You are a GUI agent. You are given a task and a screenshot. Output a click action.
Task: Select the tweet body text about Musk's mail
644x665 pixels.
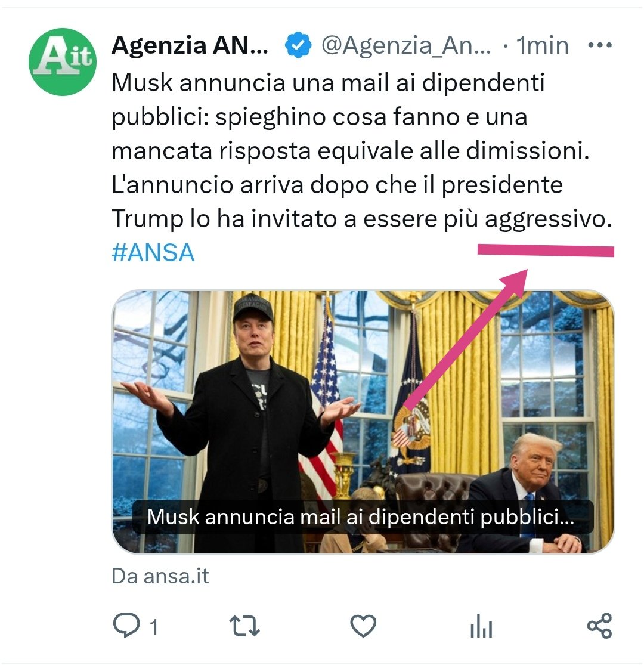point(362,150)
